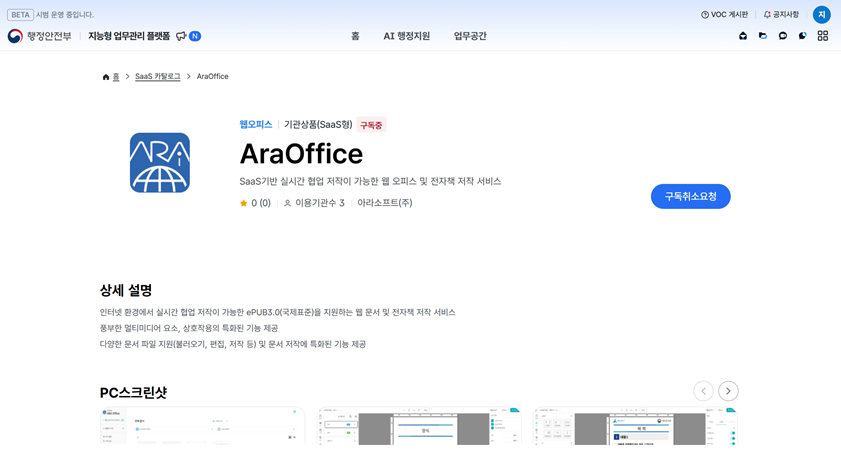Open the chat bubble messenger icon
Screen dimensions: 841x456
tap(783, 36)
